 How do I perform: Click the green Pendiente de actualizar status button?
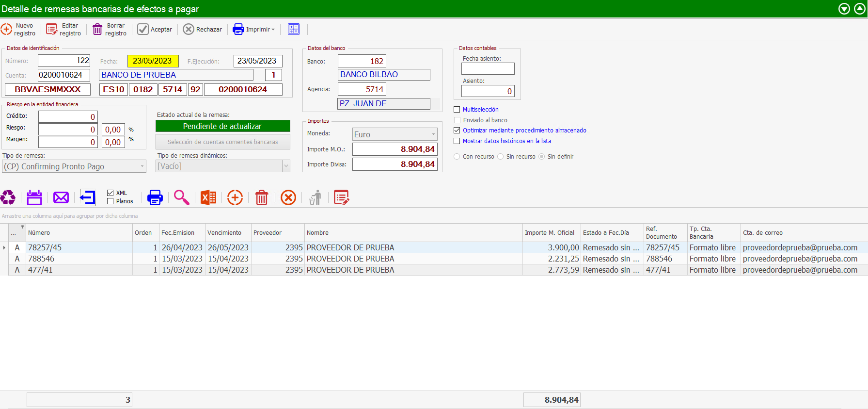pyautogui.click(x=222, y=126)
